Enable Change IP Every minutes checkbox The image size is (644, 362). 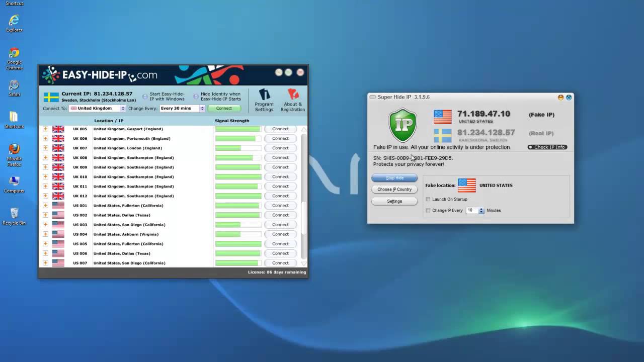(428, 210)
